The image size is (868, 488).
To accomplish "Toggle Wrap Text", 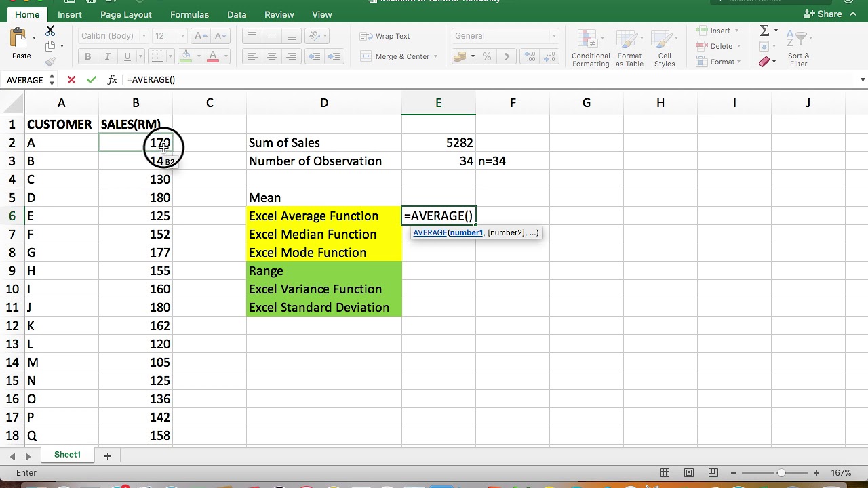I will point(385,36).
